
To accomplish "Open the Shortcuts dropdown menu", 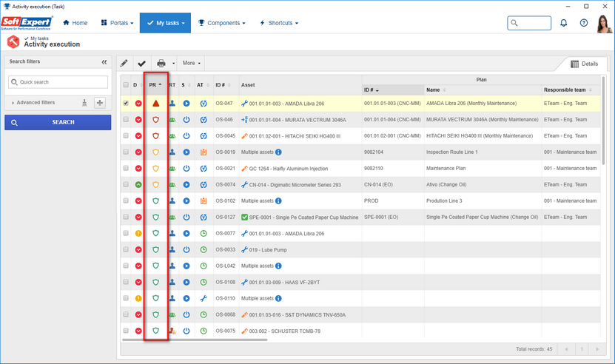I will pyautogui.click(x=279, y=23).
